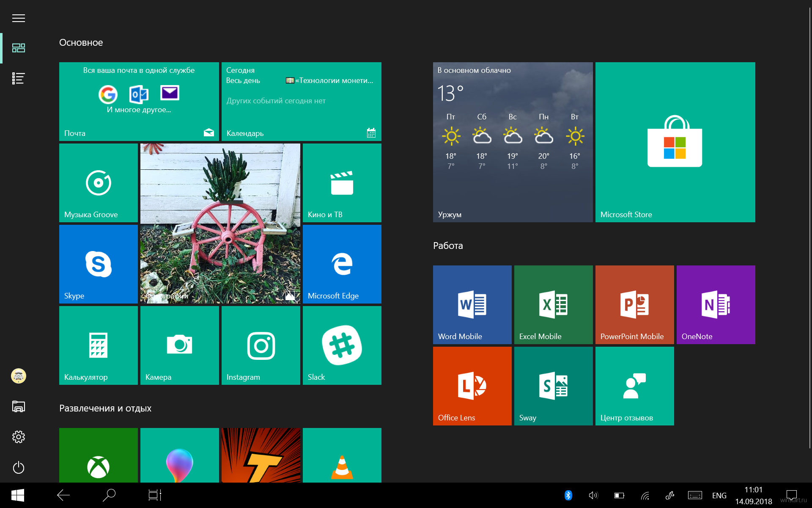Open File Explorer from sidebar
The height and width of the screenshot is (508, 812).
(19, 406)
